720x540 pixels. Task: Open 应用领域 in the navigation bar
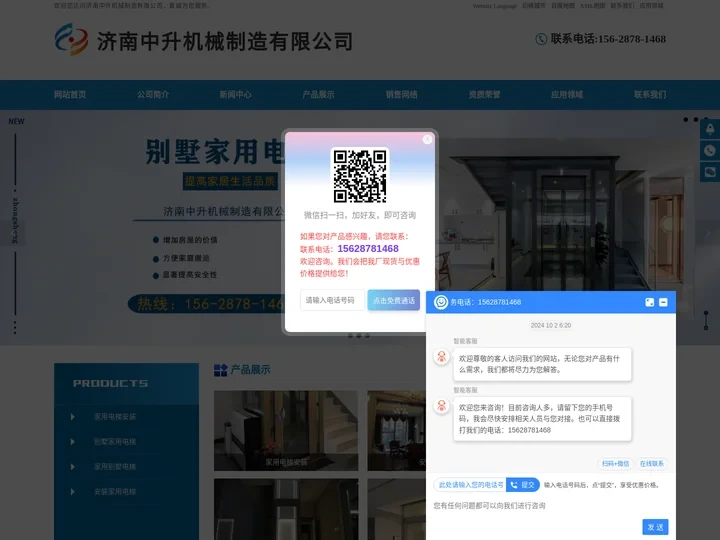point(567,95)
